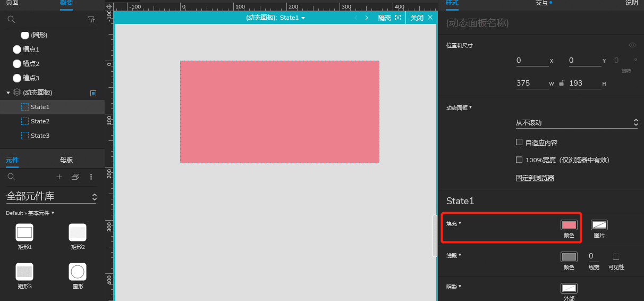This screenshot has height=301, width=644.
Task: Click the 隔离 isolate button
Action: [x=389, y=18]
